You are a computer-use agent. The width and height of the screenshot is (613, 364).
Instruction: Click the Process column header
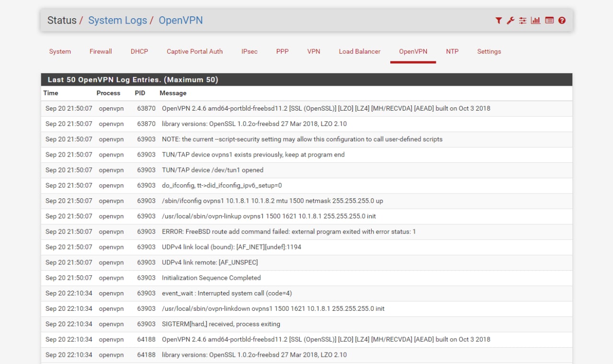pos(108,93)
